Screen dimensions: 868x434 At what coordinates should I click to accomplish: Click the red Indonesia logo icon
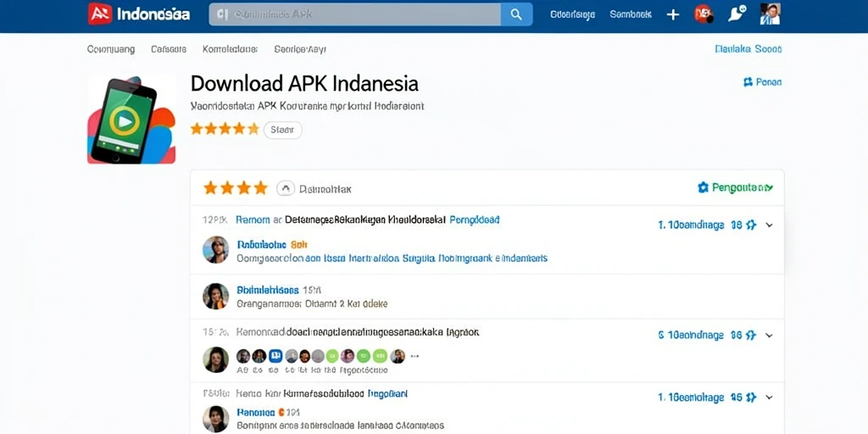[x=100, y=14]
